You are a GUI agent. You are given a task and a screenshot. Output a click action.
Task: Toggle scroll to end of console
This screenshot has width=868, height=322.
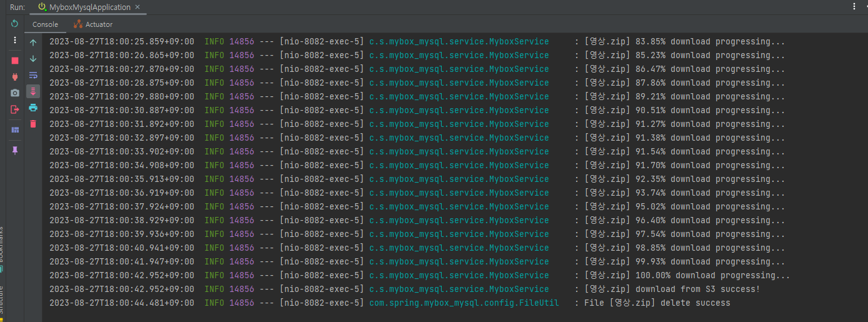point(33,91)
